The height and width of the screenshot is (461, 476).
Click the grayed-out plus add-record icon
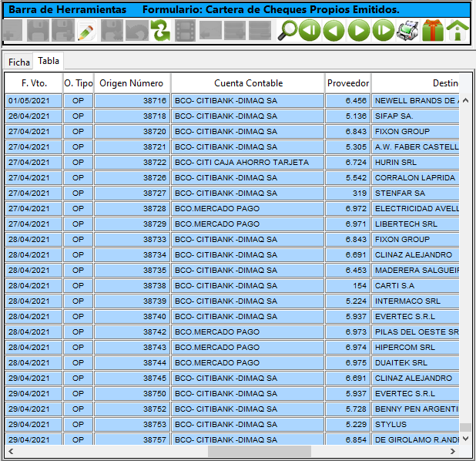12,30
